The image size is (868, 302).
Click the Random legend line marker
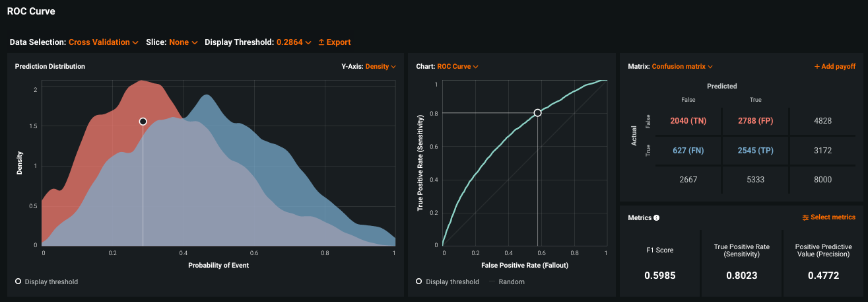(x=492, y=282)
